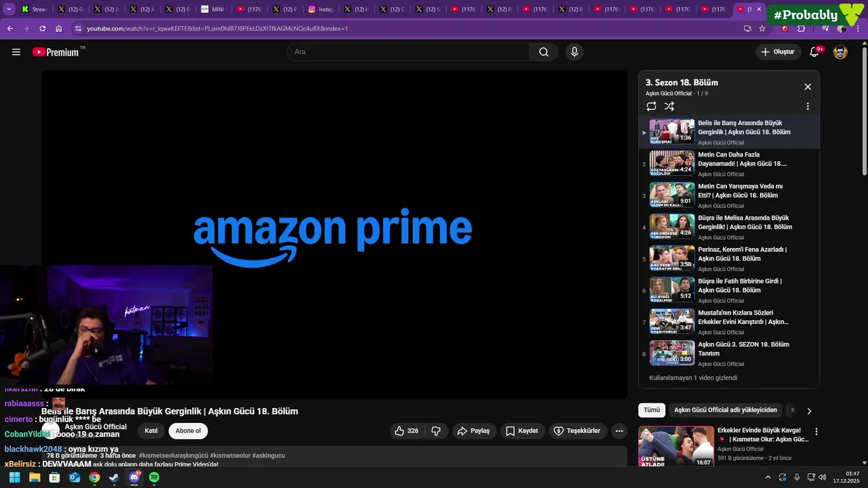
Task: Go back in the browser
Action: click(x=9, y=28)
